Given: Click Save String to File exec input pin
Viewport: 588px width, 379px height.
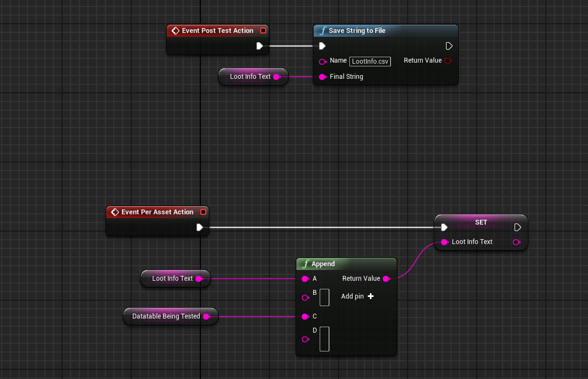Looking at the screenshot, I should (x=322, y=46).
